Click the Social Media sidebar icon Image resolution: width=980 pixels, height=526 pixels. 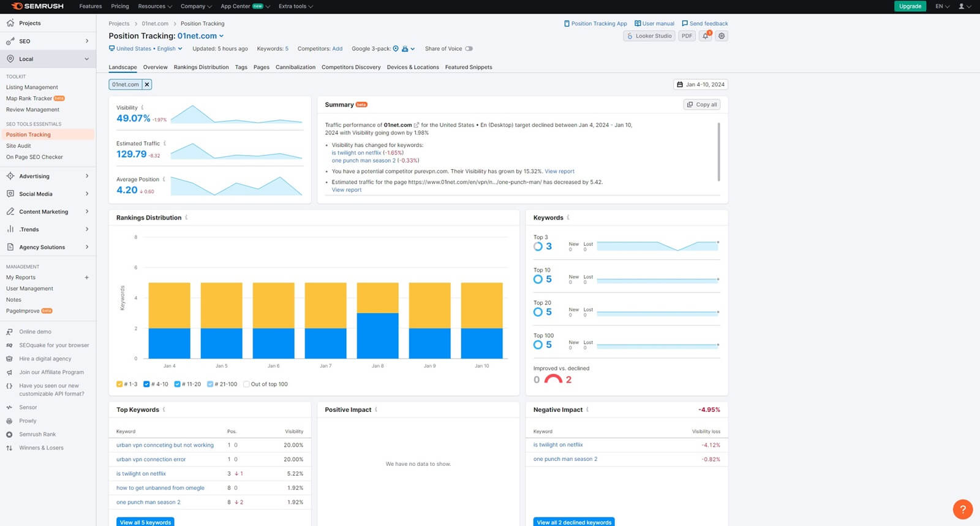(10, 194)
